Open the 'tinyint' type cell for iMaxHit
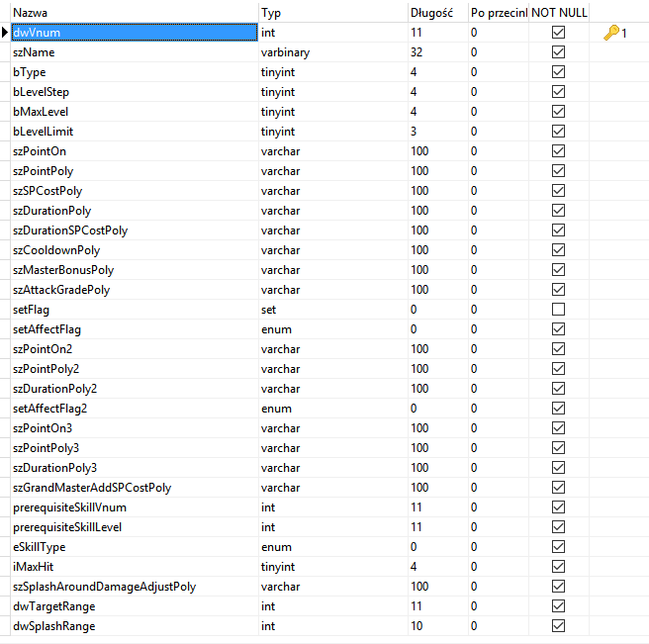This screenshot has height=644, width=649. tap(333, 567)
